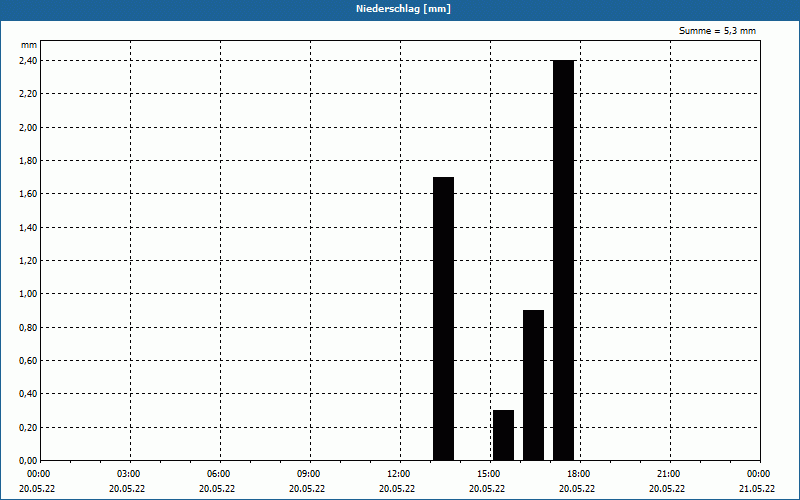
Task: Click the tallest bar reaching 2,40 mm
Action: tap(563, 260)
